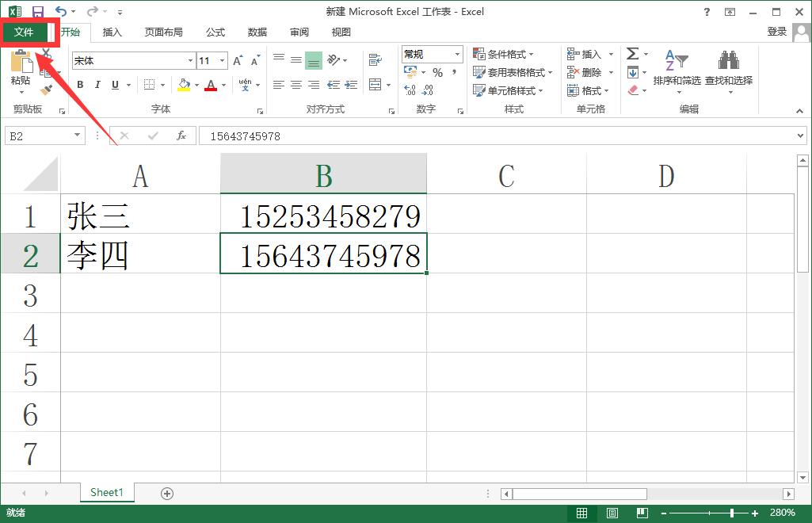Image resolution: width=812 pixels, height=523 pixels.
Task: Toggle underline formatting
Action: 113,84
